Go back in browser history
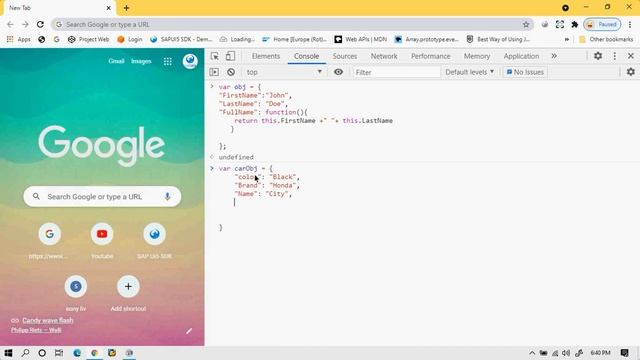The height and width of the screenshot is (360, 640). pyautogui.click(x=10, y=24)
